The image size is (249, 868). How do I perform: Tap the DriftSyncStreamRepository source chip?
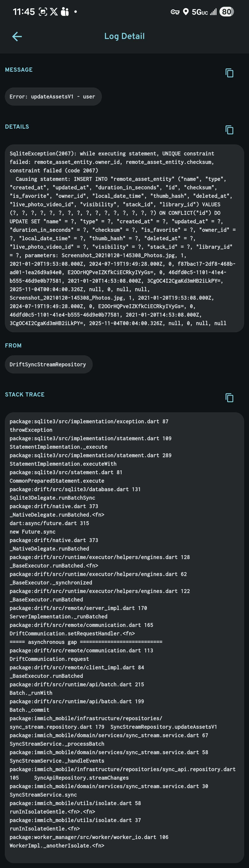[48, 364]
